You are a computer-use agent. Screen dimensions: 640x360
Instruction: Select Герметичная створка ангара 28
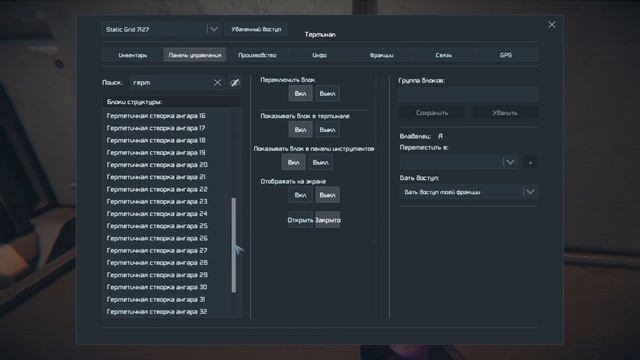[x=165, y=263]
